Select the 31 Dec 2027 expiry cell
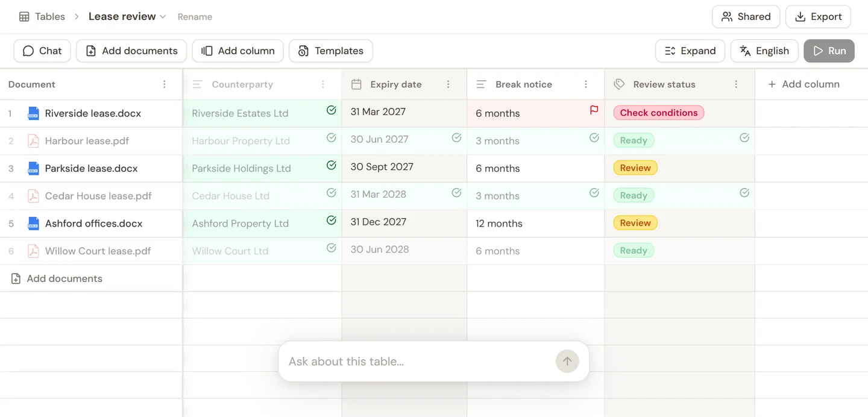This screenshot has height=417, width=868. [404, 224]
